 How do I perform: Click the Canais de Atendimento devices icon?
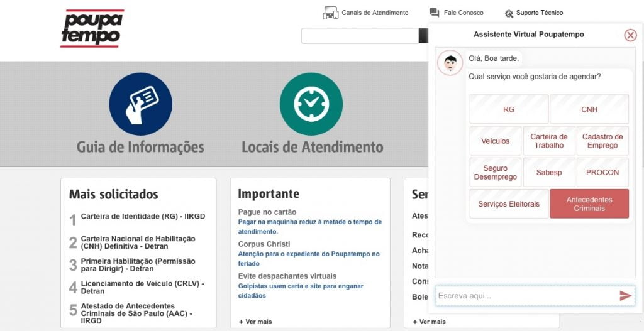point(330,13)
